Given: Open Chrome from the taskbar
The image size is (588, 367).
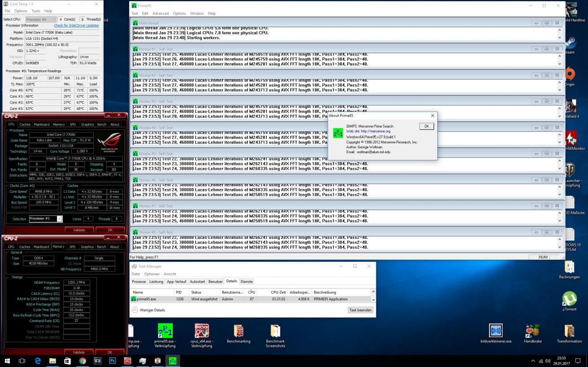Looking at the screenshot, I should pos(83,361).
